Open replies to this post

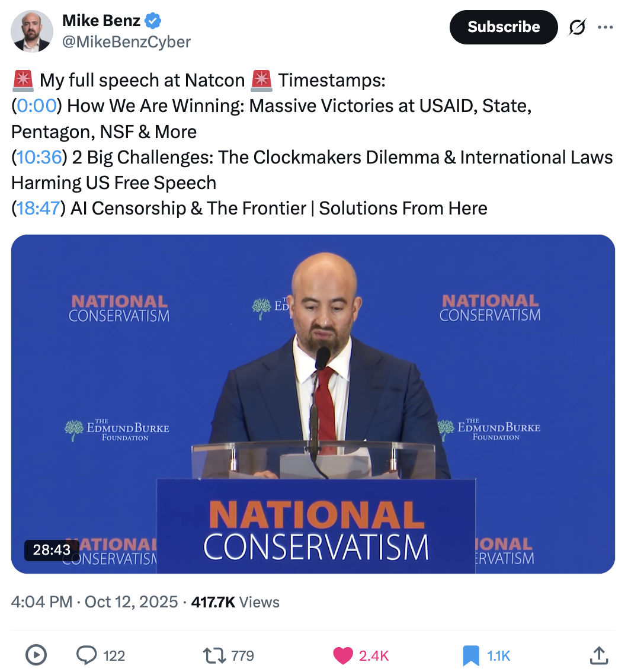(x=88, y=656)
